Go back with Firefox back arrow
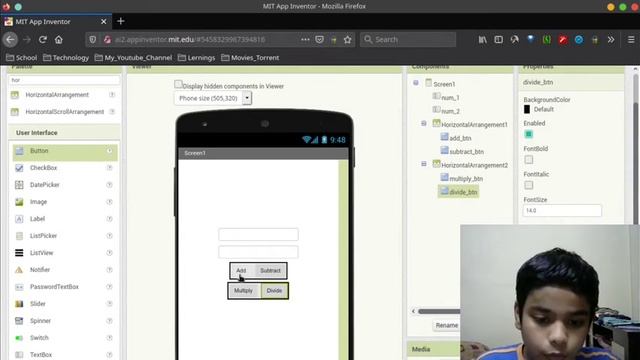The height and width of the screenshot is (360, 640). tap(10, 40)
